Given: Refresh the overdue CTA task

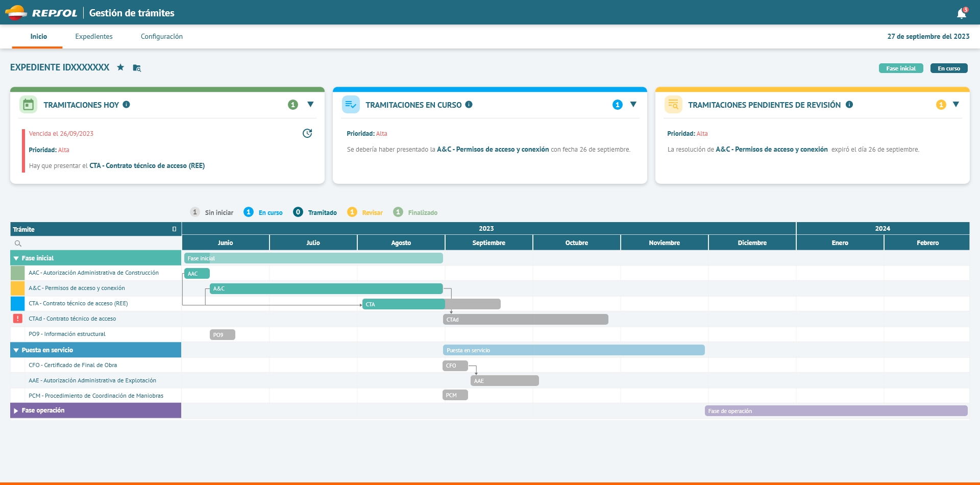Looking at the screenshot, I should [x=307, y=133].
